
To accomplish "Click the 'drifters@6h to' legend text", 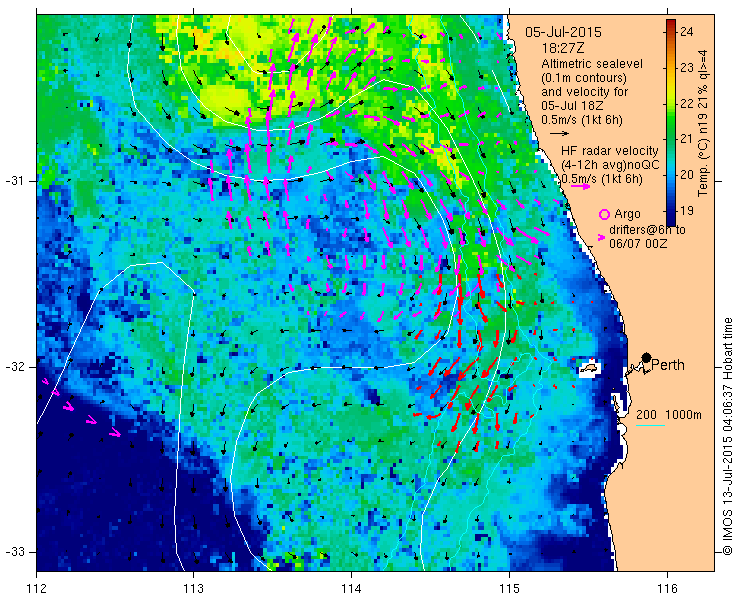I will (647, 230).
